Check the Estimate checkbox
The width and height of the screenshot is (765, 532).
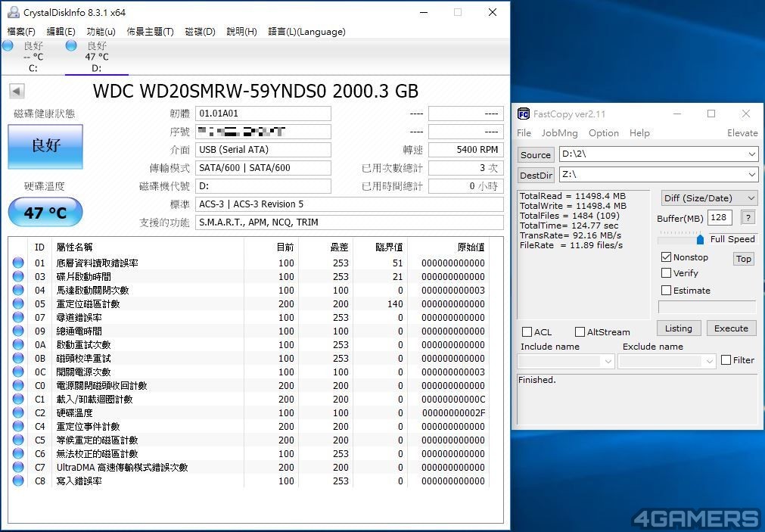click(666, 291)
